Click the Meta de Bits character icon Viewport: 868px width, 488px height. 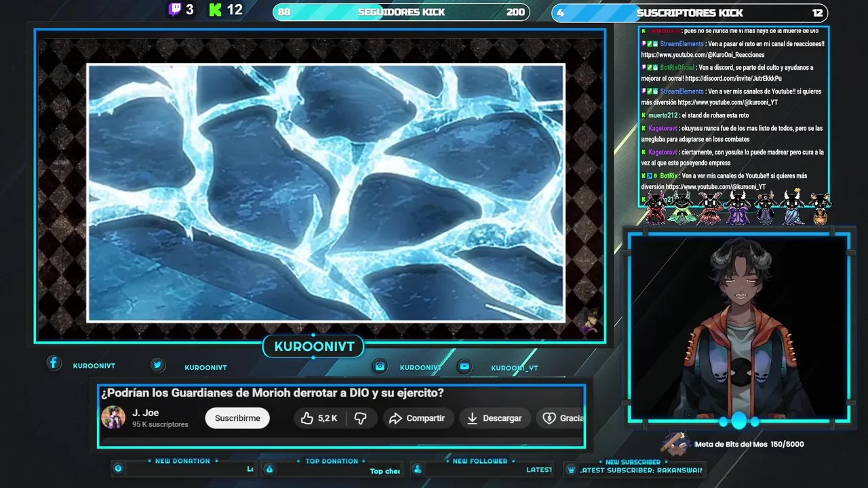click(x=675, y=444)
